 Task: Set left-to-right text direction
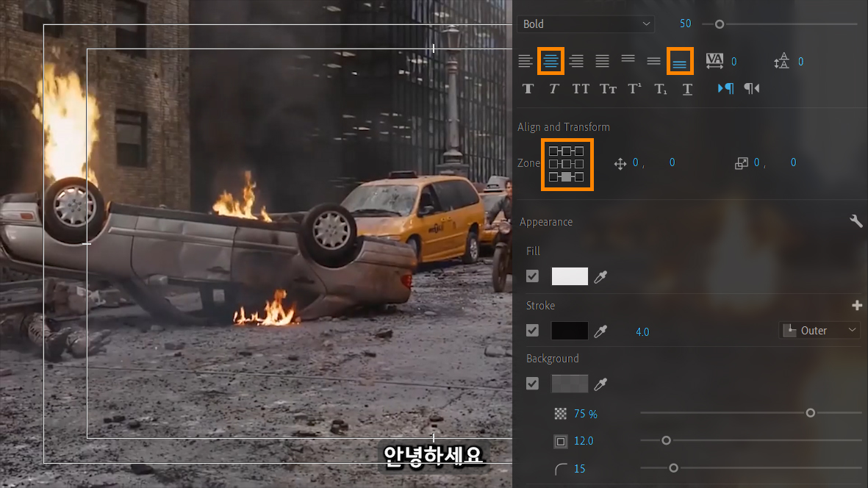coord(725,88)
